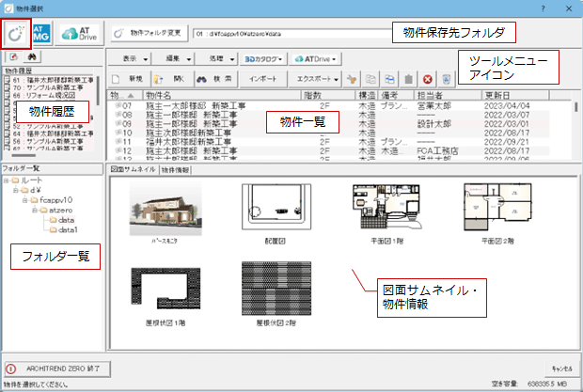
Task: Select the 図面サムネイル tab
Action: [x=132, y=170]
